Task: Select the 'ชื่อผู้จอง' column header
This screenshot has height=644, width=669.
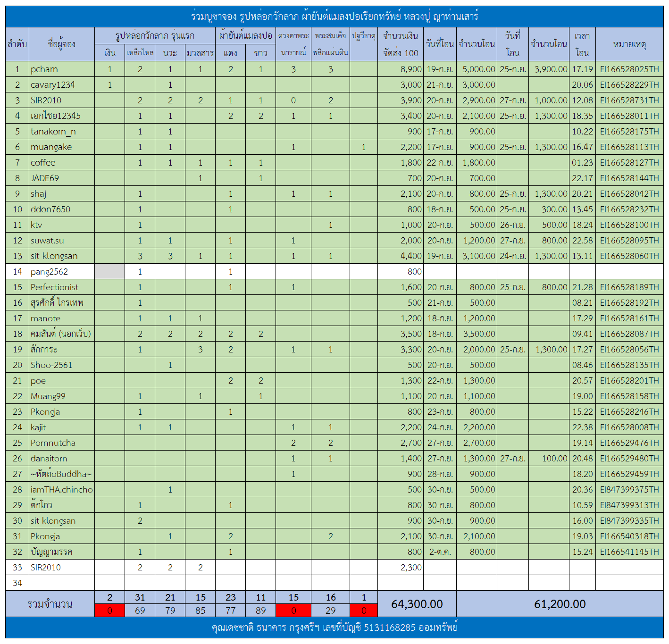Action: (x=62, y=44)
